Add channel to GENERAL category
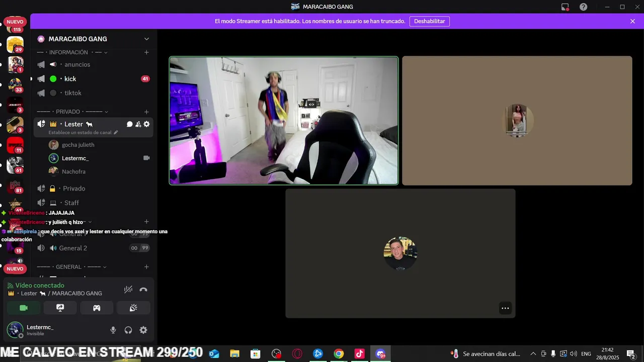This screenshot has height=362, width=644. tap(146, 267)
